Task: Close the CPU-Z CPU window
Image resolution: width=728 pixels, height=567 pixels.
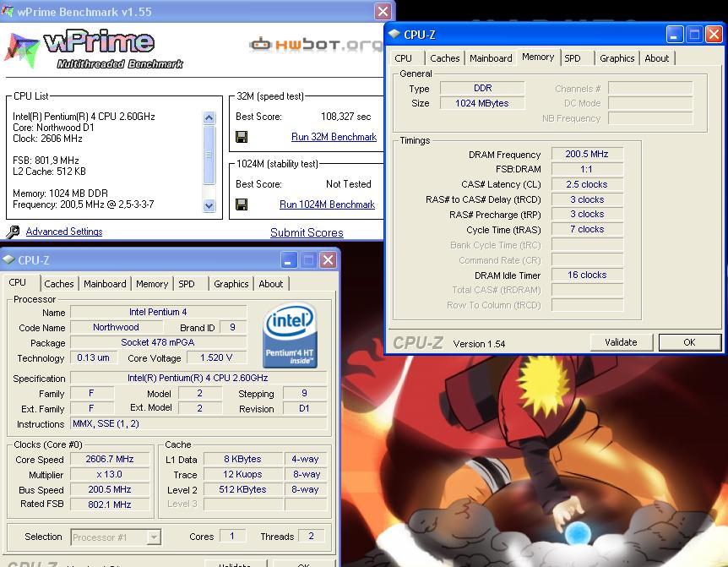Action: [328, 260]
